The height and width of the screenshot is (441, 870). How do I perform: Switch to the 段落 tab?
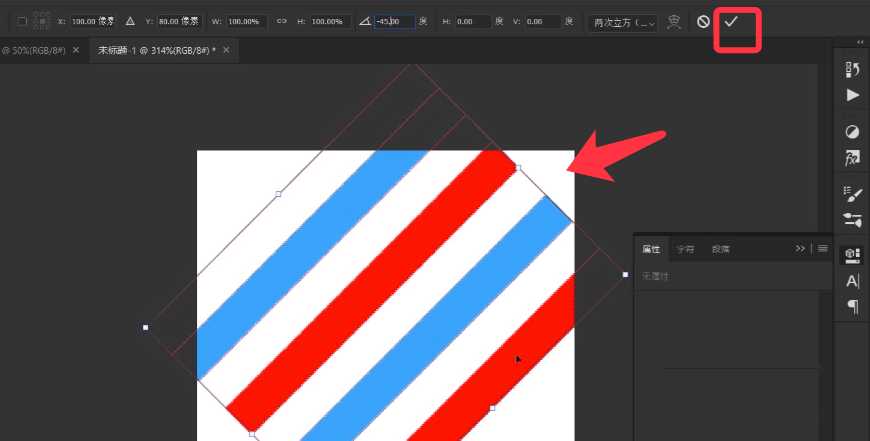(x=720, y=249)
